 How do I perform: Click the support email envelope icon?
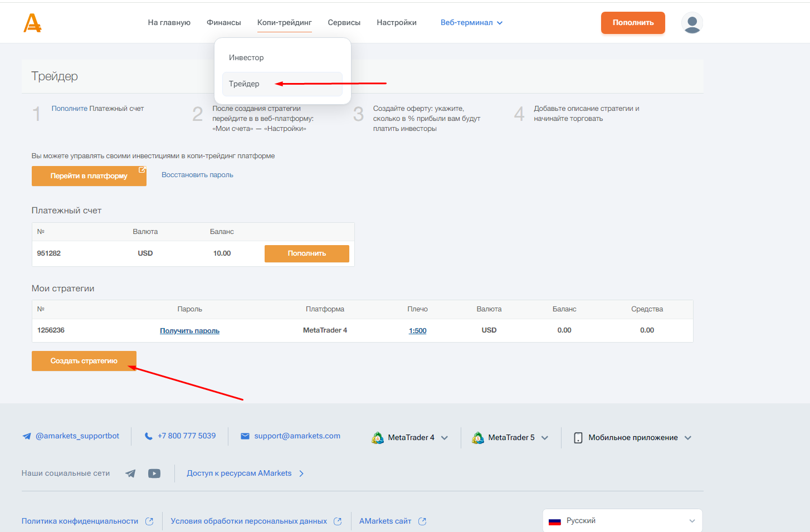pyautogui.click(x=245, y=436)
